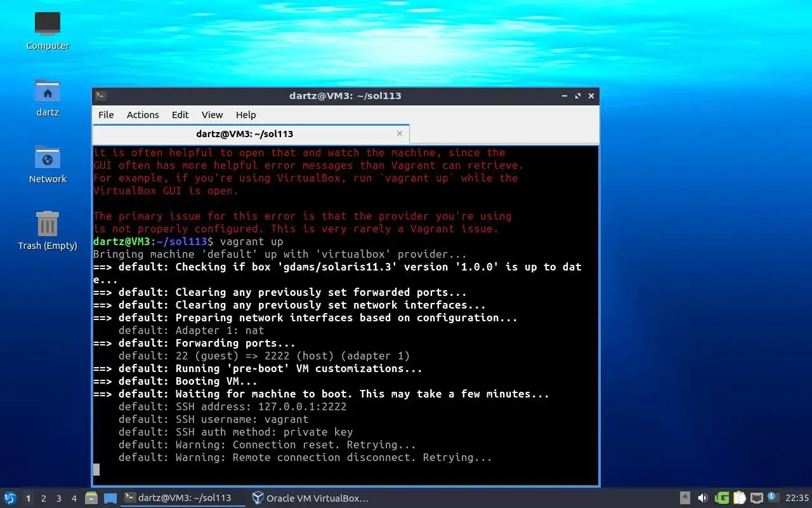Click the green G tray icon
812x508 pixels.
point(722,498)
